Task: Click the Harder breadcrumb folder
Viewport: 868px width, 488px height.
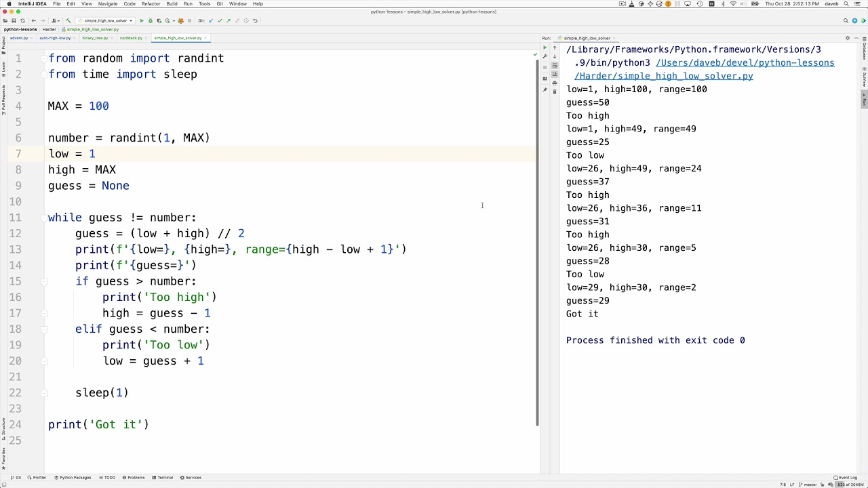Action: click(x=49, y=29)
